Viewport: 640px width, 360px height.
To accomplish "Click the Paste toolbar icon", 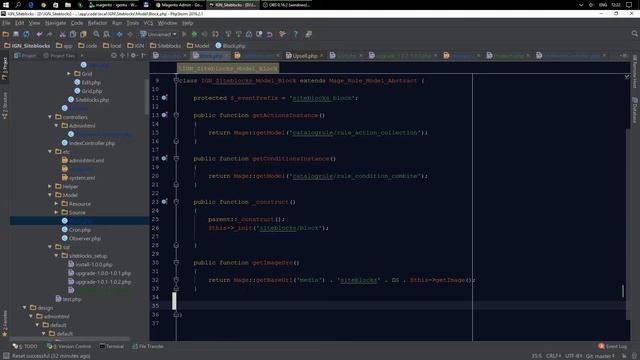I will pos(83,34).
